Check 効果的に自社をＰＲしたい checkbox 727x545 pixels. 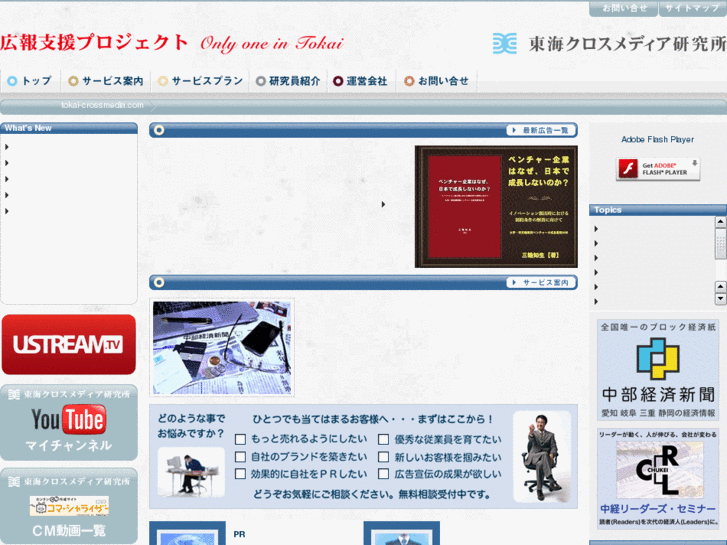[240, 474]
